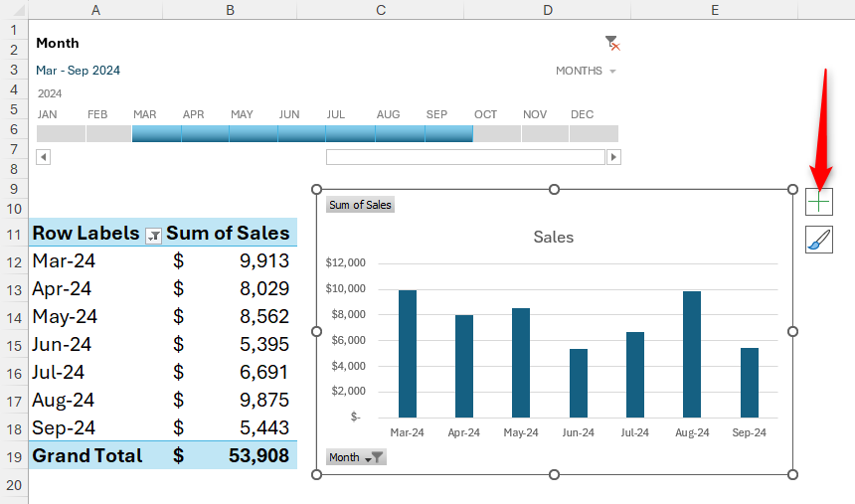Select the OCT segment in the timeline

click(497, 133)
